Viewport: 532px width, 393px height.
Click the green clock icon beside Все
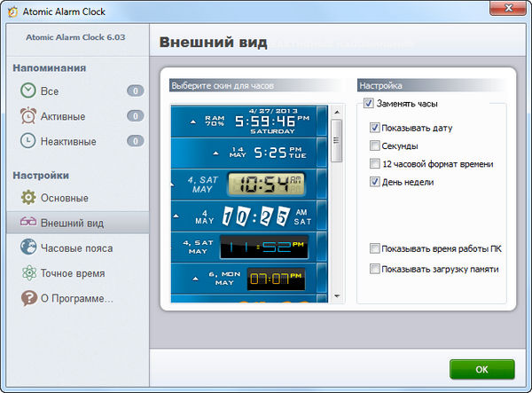coord(28,90)
